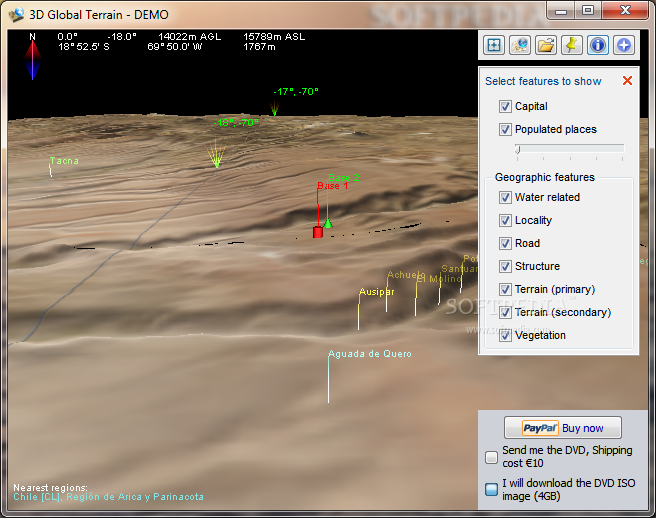
Task: Disable the Road feature checkbox
Action: coord(505,244)
